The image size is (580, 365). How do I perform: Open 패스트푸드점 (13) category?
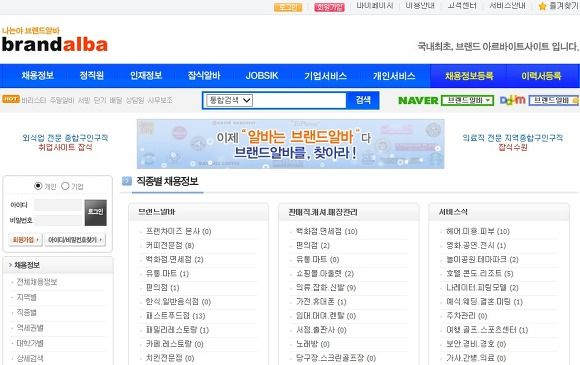(x=175, y=316)
